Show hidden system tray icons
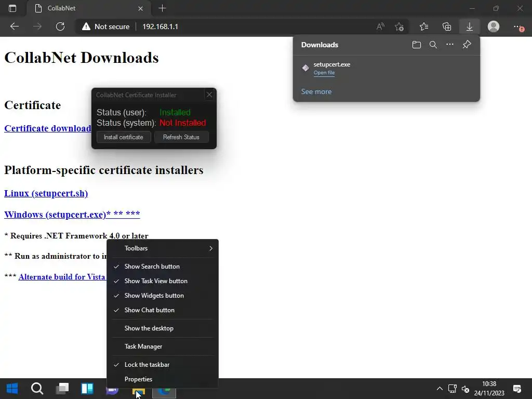 (x=440, y=389)
